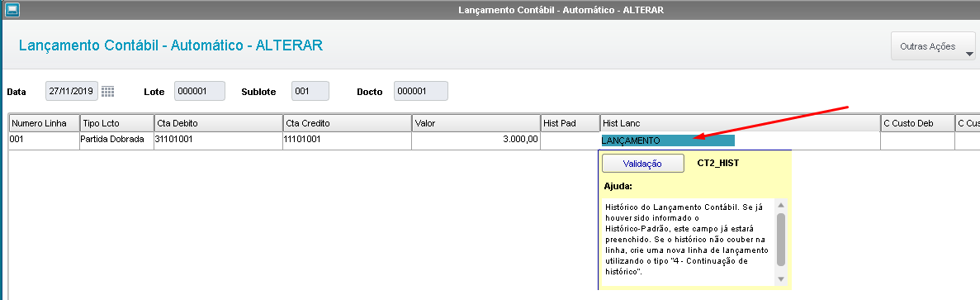This screenshot has width=980, height=300.
Task: Select the Hist Pad column header
Action: click(x=570, y=123)
